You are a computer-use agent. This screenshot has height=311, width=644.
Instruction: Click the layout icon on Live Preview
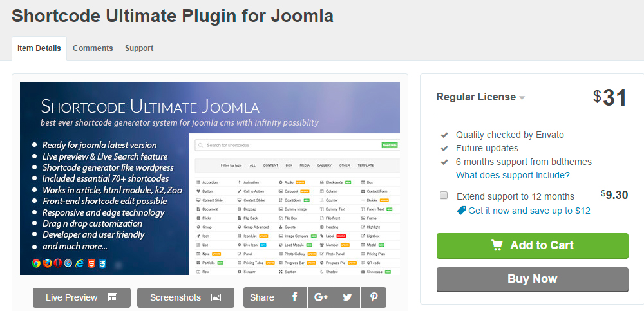click(113, 297)
